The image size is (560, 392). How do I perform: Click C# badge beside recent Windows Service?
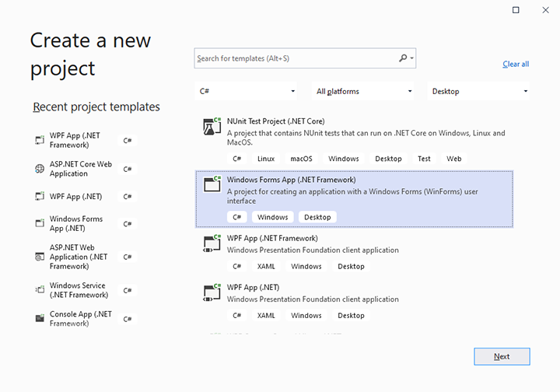128,290
